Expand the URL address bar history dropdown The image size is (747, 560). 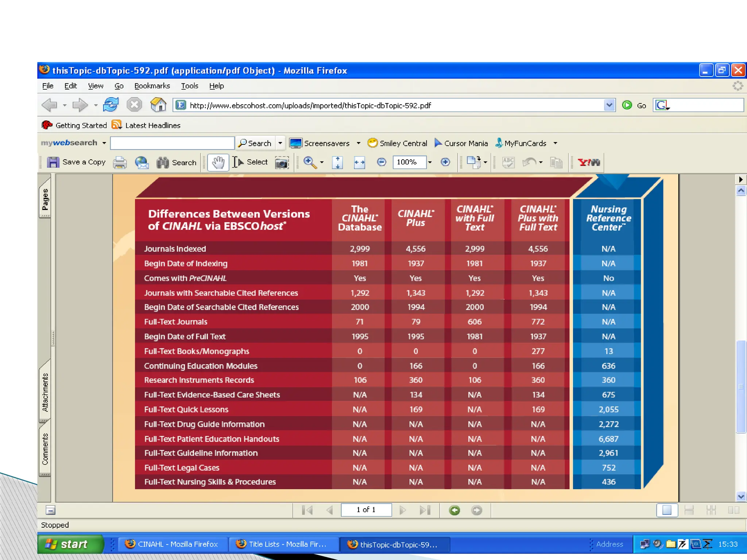point(609,105)
